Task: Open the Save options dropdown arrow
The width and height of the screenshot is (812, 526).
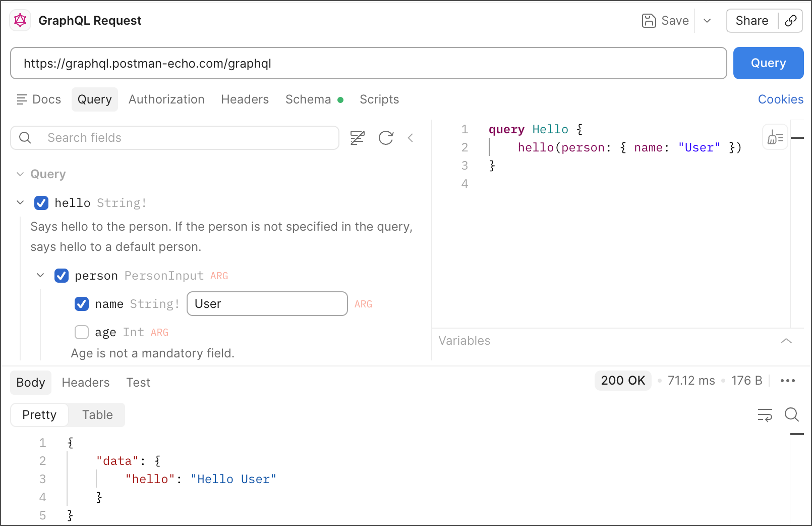Action: [x=707, y=21]
